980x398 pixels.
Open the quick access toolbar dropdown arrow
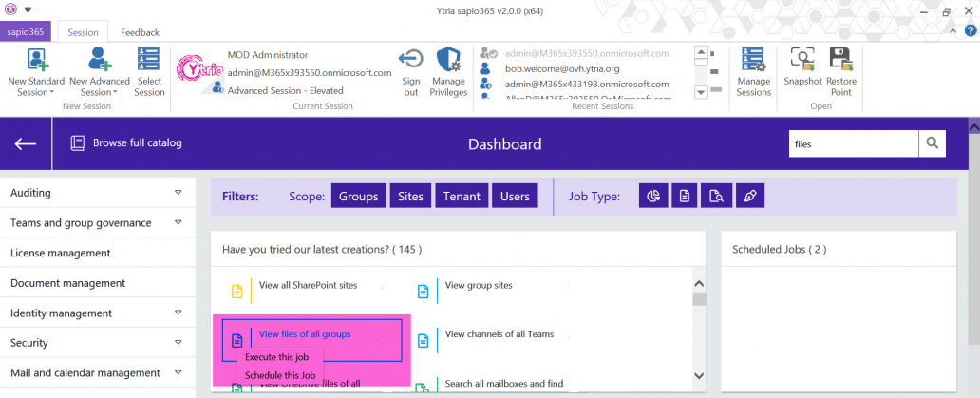coord(28,10)
